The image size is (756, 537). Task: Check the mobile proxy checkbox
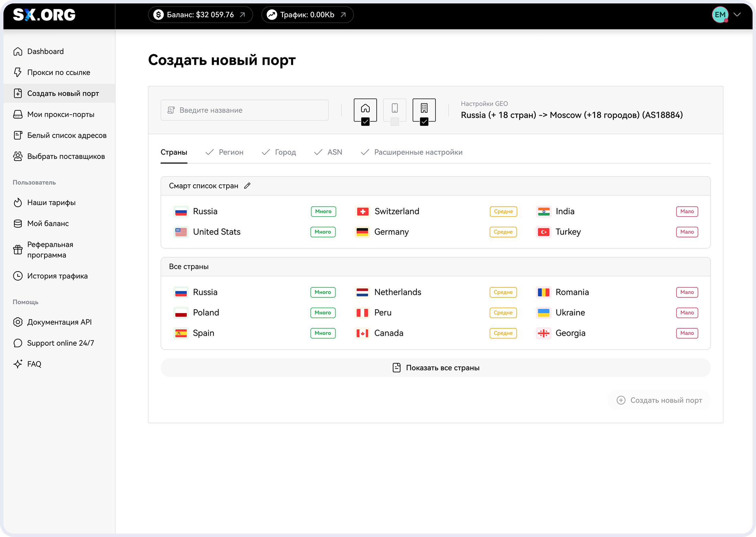coord(394,122)
